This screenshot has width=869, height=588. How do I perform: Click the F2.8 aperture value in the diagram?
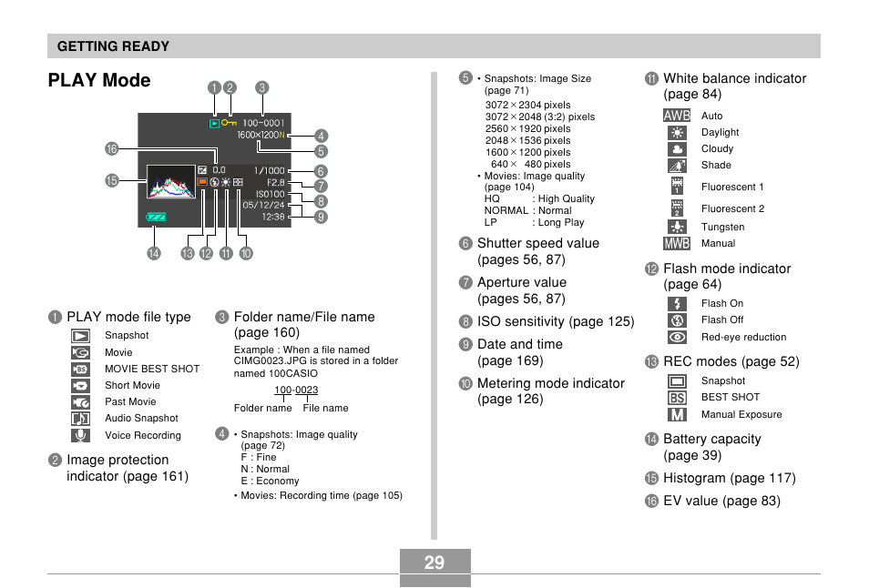tap(275, 182)
